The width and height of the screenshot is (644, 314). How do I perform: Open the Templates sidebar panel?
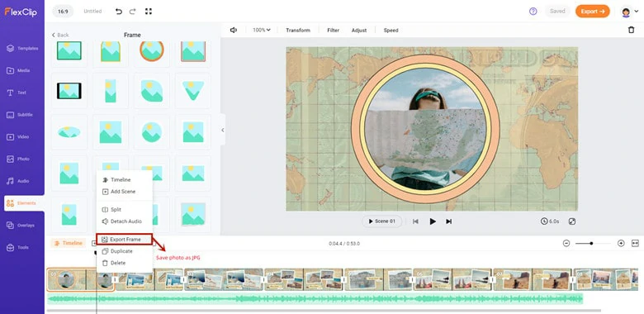[x=22, y=49]
